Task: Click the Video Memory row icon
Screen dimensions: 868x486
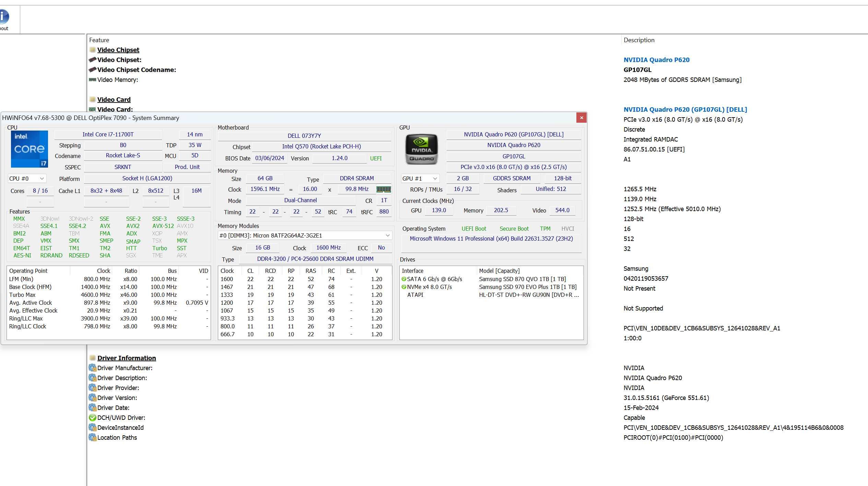Action: (92, 80)
